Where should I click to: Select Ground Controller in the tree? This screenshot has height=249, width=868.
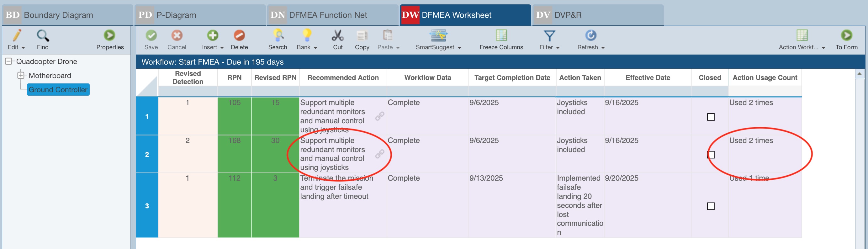click(58, 90)
